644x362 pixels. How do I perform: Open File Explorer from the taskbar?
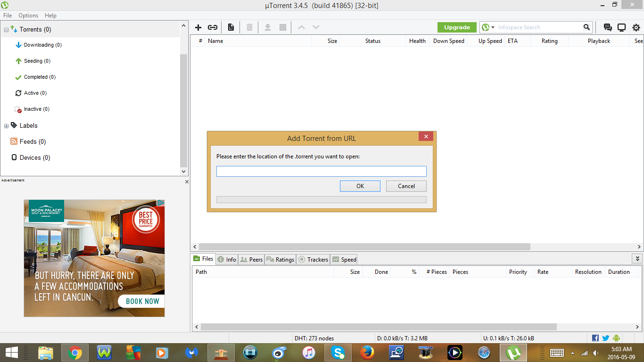pyautogui.click(x=45, y=353)
